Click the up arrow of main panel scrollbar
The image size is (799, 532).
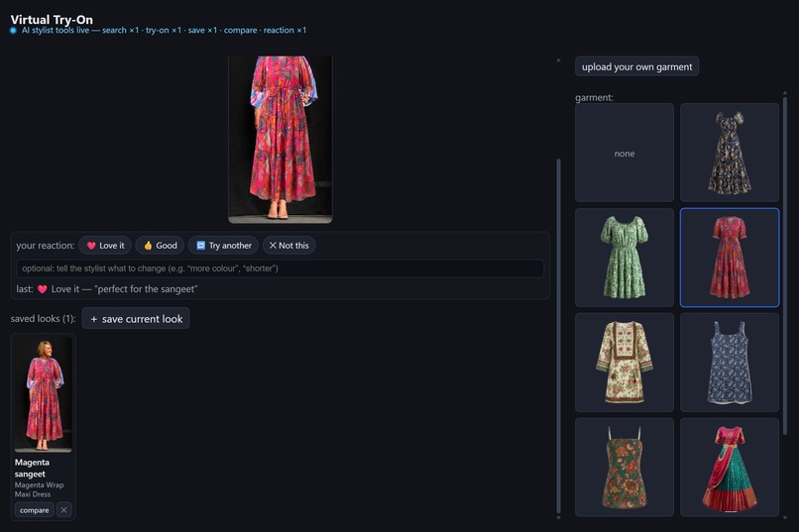tap(558, 60)
